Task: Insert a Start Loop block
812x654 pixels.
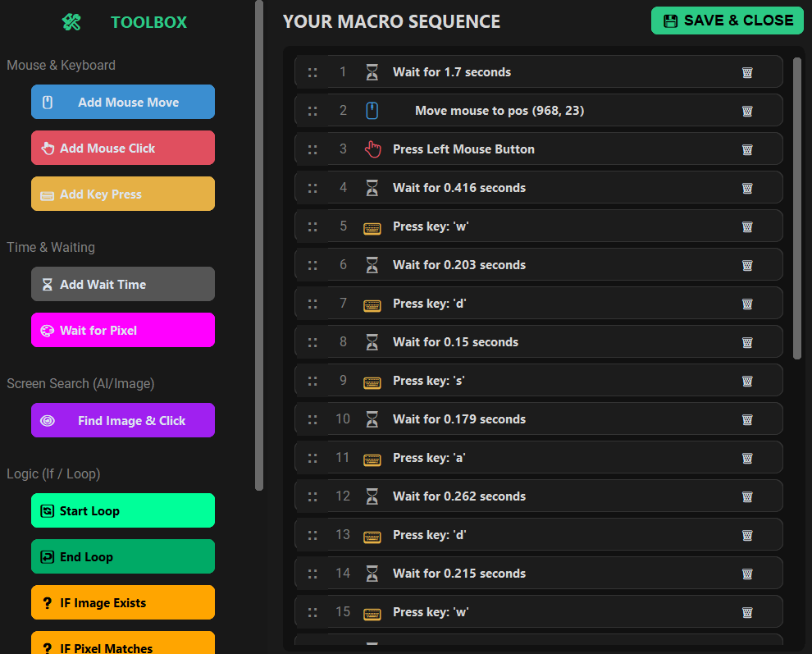Action: tap(123, 511)
